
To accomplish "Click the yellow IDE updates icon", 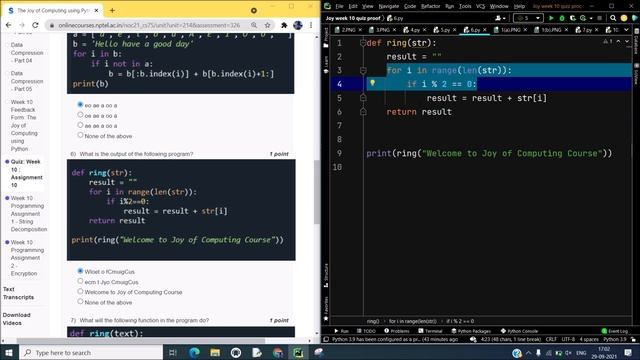I will (x=624, y=18).
